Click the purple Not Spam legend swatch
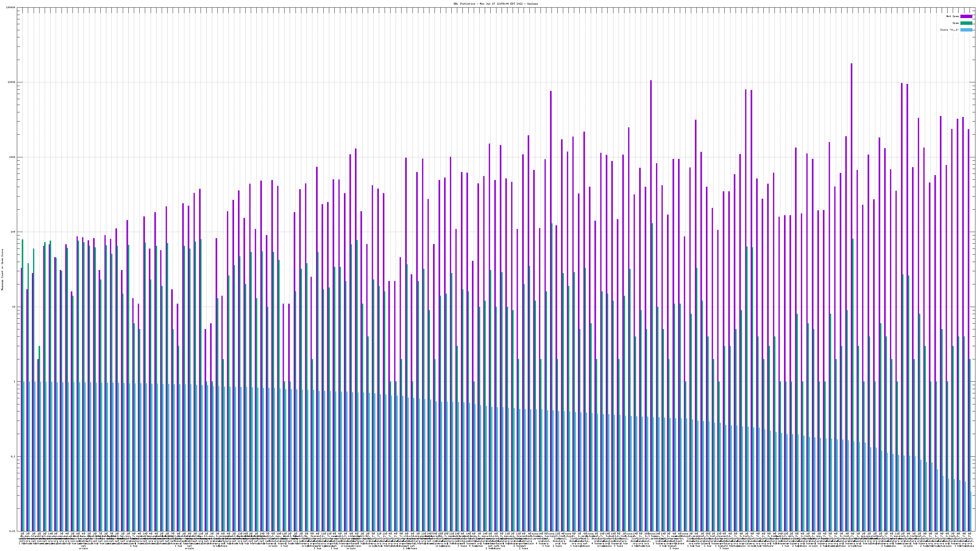 tap(966, 16)
